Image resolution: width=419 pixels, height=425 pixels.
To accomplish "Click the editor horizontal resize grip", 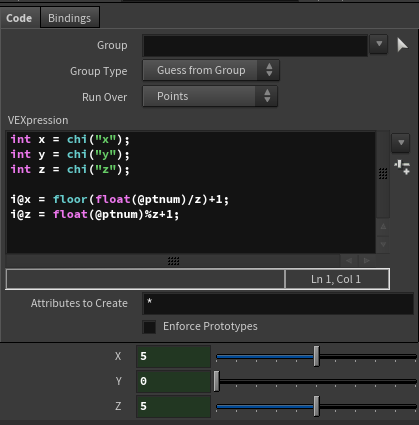I will click(x=173, y=261).
